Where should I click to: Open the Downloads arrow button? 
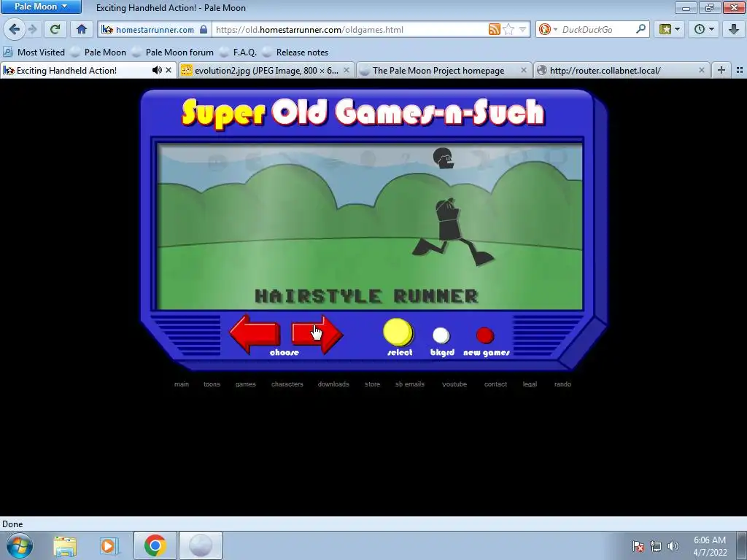point(734,29)
